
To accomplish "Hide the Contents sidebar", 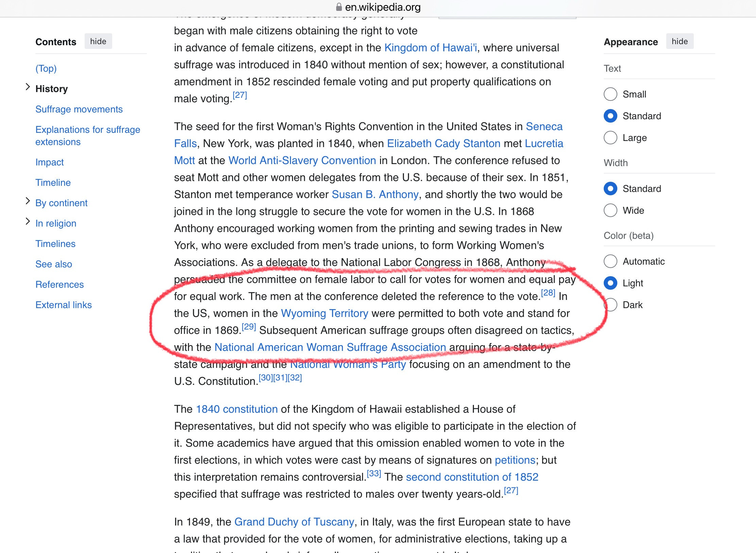I will 98,41.
